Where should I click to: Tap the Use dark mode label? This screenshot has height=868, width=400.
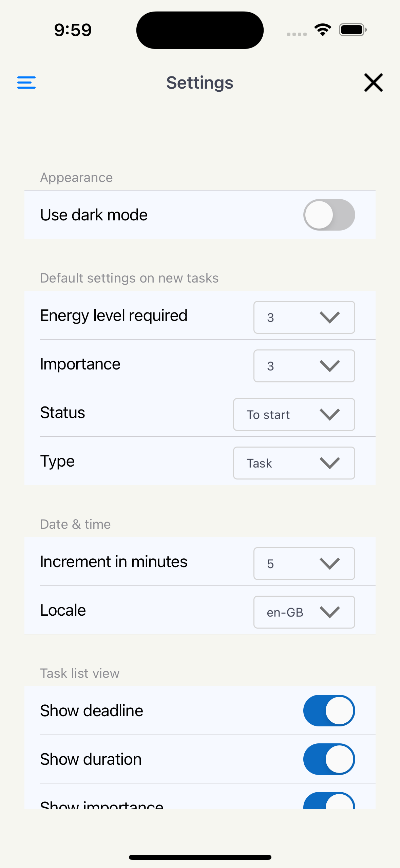click(x=94, y=215)
